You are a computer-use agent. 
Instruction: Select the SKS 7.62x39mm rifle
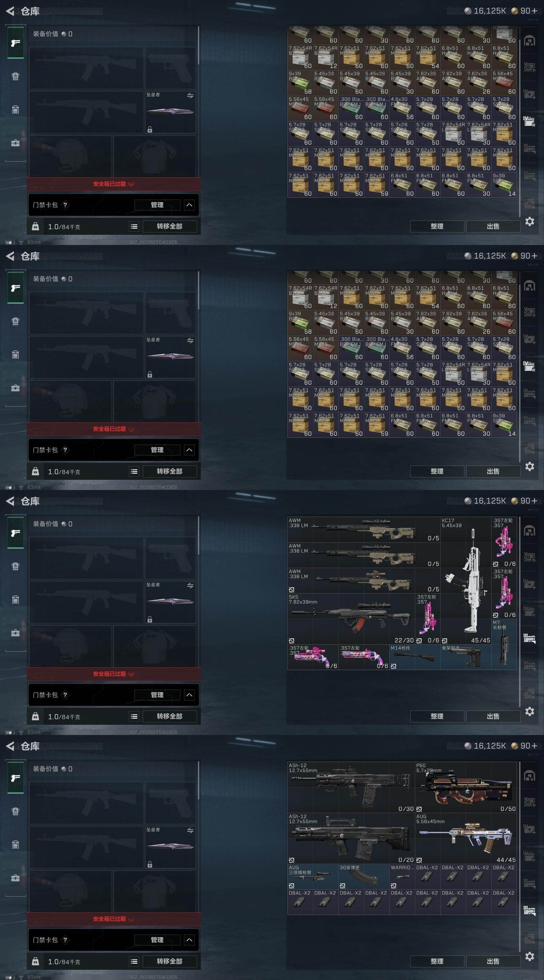tap(351, 619)
